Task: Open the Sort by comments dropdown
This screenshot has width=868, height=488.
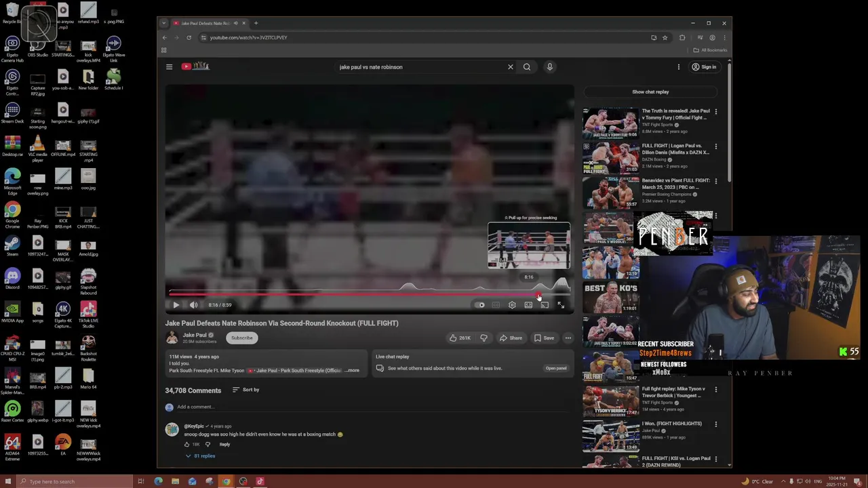Action: tap(245, 390)
